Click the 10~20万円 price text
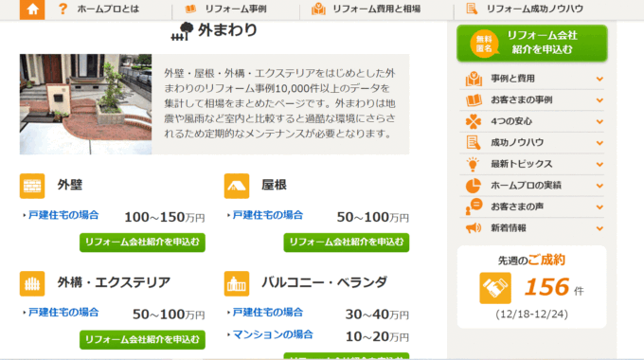The image size is (644, 360). (x=377, y=336)
